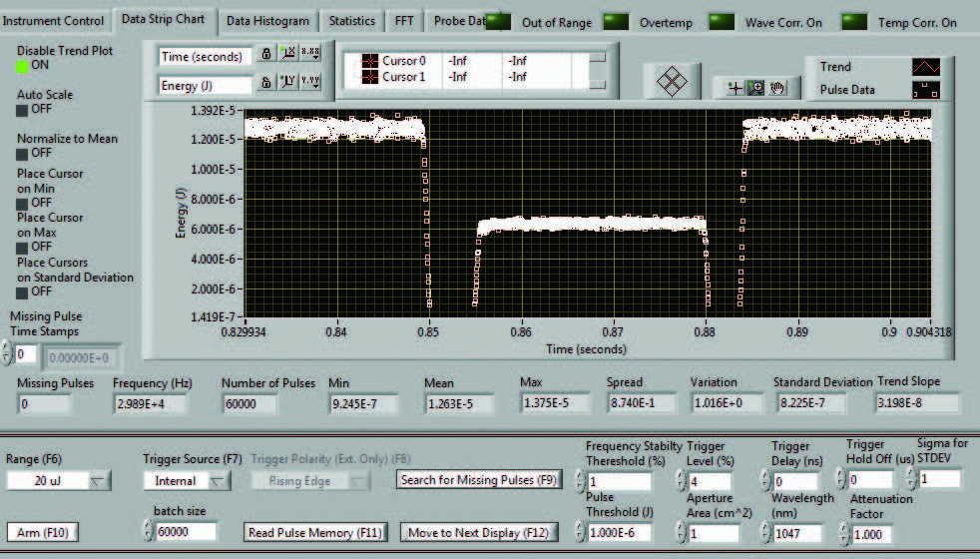The width and height of the screenshot is (980, 559).
Task: Click the batch size input field
Action: pyautogui.click(x=187, y=532)
